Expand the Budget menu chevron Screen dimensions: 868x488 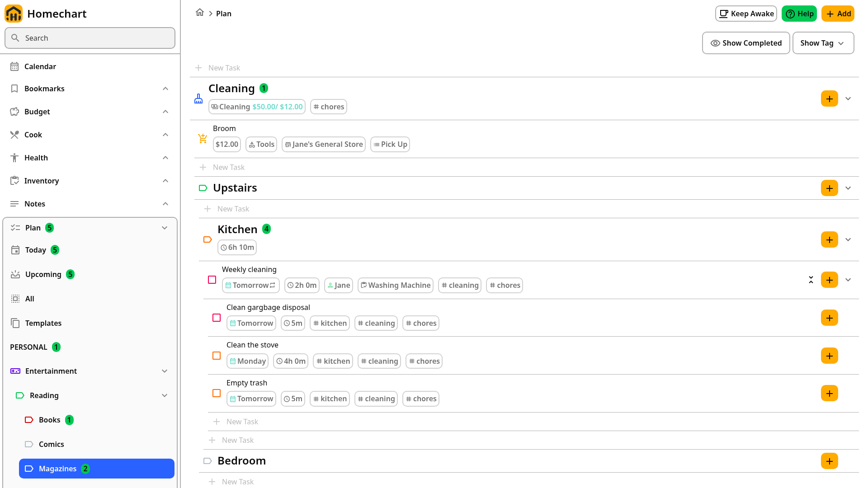(165, 112)
